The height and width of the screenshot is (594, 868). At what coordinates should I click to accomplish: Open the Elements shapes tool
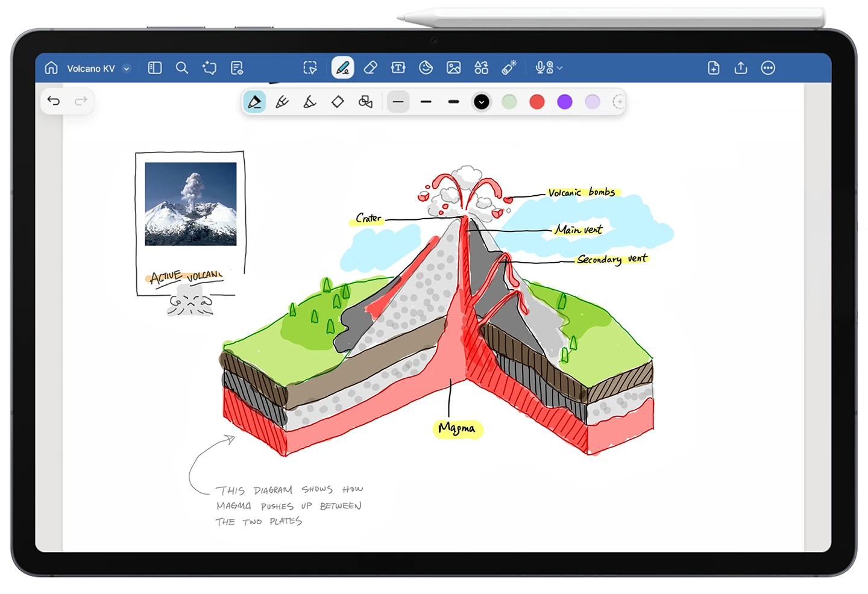482,68
